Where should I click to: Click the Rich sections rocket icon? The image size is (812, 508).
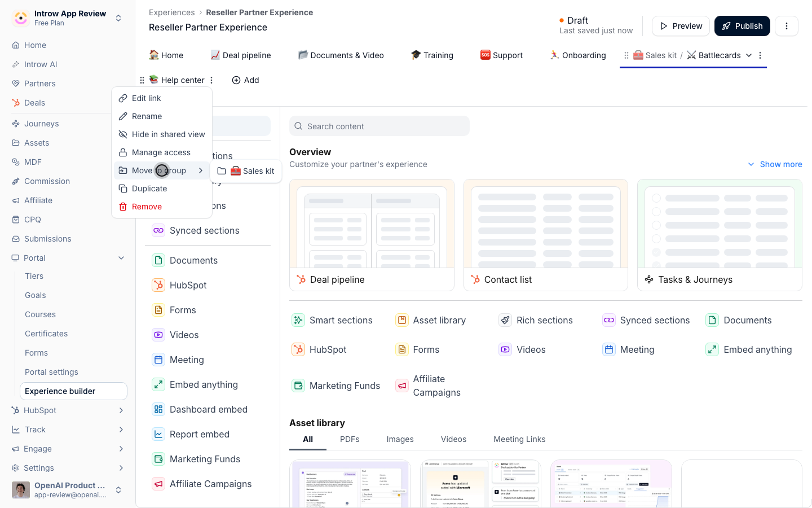click(x=505, y=320)
